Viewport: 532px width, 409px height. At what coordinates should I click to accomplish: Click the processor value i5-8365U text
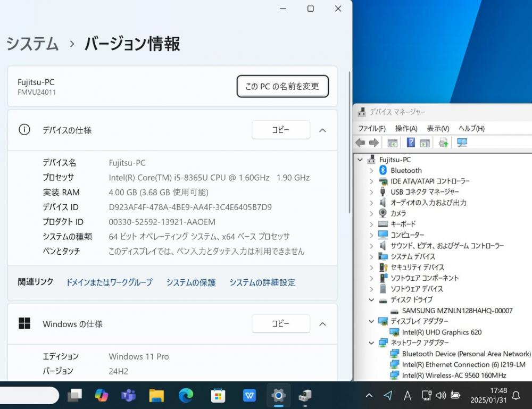209,178
